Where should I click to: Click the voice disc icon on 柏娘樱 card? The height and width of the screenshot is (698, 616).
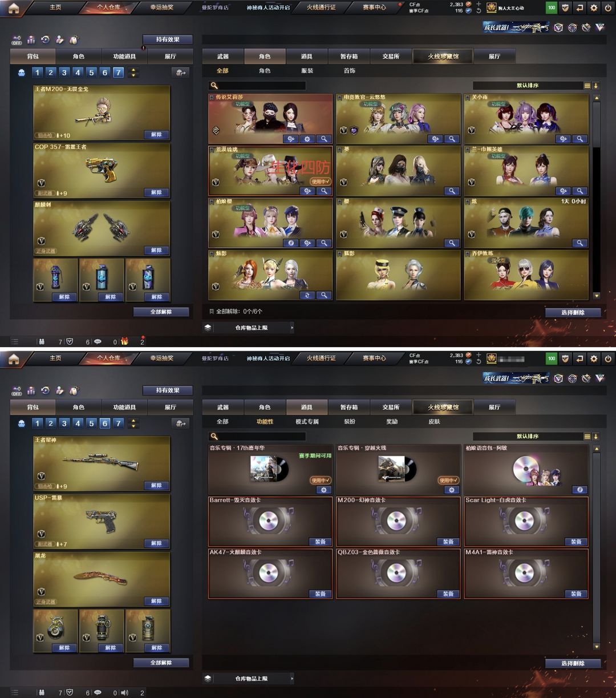point(291,243)
